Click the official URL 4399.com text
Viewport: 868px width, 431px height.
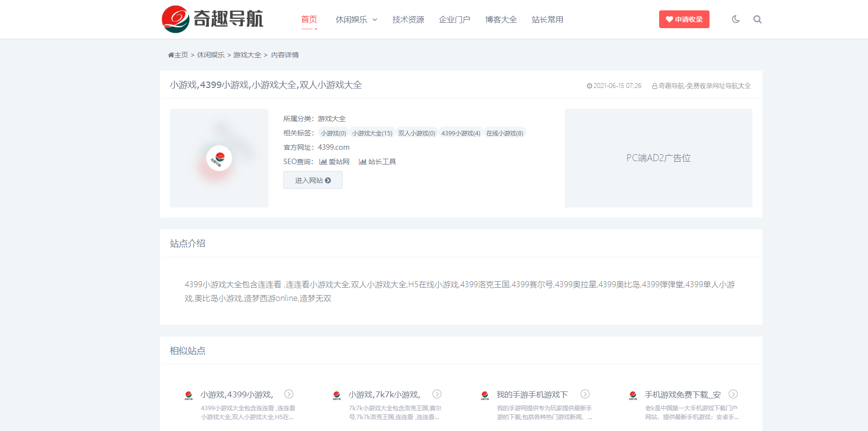(334, 147)
